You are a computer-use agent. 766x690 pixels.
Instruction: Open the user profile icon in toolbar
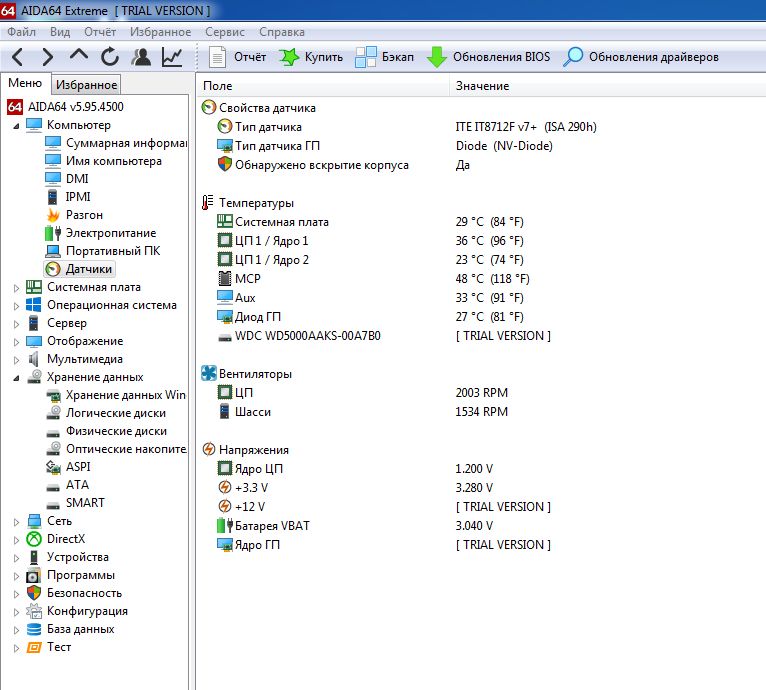coord(141,57)
